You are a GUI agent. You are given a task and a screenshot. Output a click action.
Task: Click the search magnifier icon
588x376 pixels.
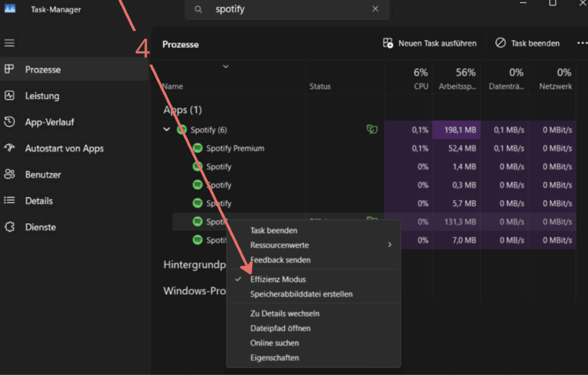coord(198,9)
